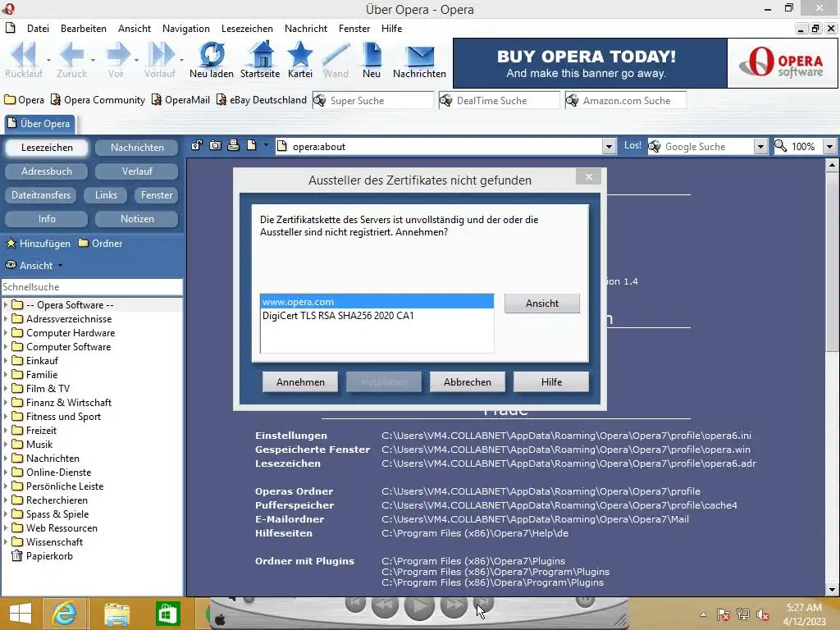Switch to Info panel

(x=47, y=219)
